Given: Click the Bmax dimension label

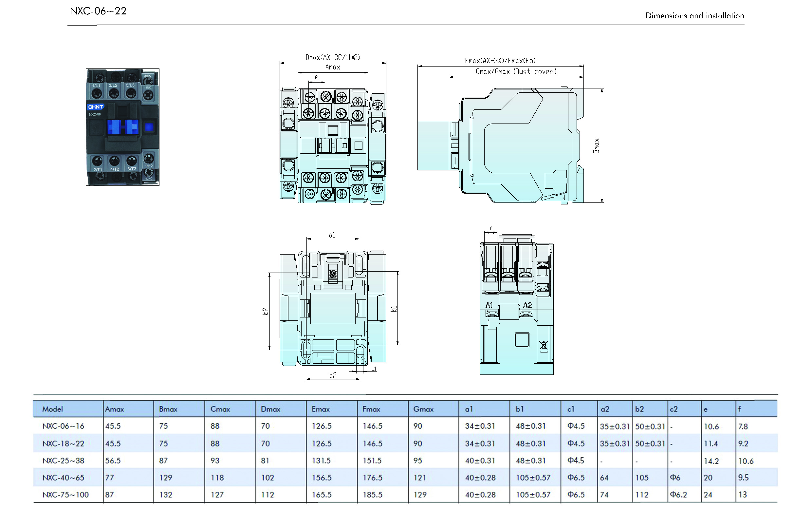Looking at the screenshot, I should pos(596,145).
